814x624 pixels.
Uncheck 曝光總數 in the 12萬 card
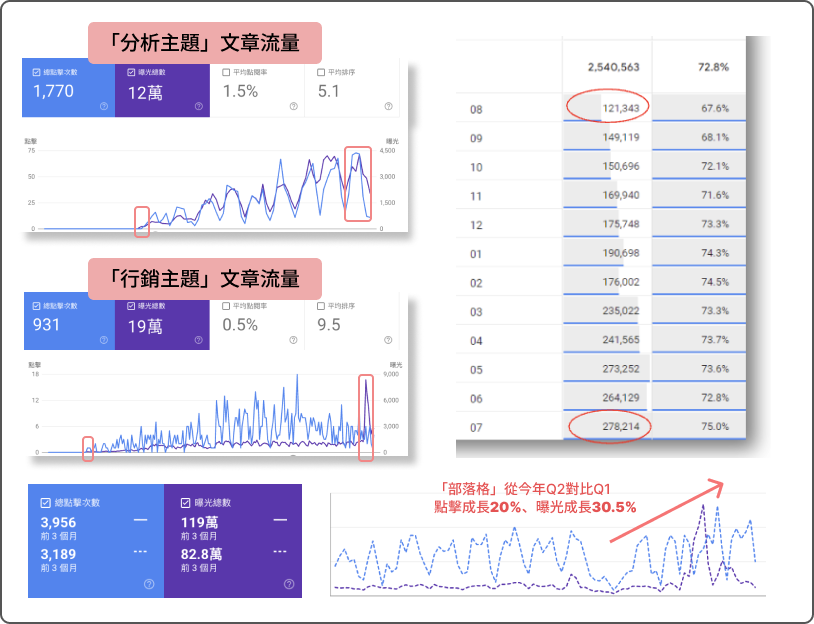click(x=131, y=72)
